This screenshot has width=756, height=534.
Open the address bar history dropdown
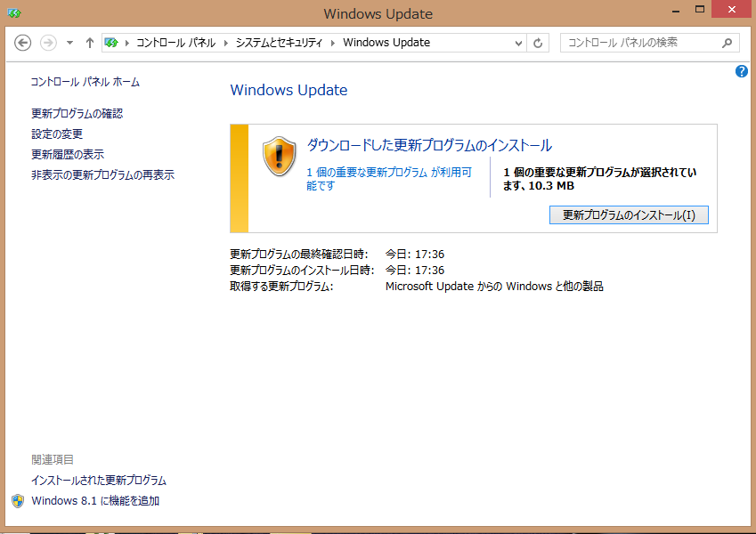(x=519, y=44)
